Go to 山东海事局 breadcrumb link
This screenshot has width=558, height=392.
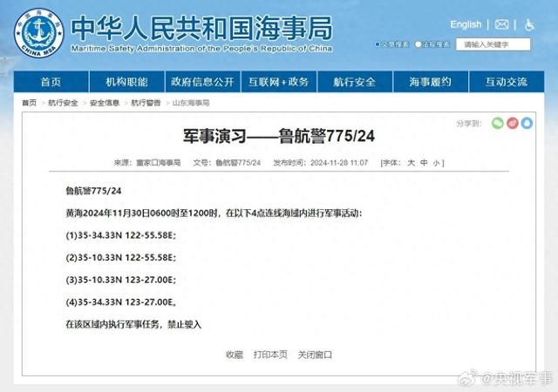(x=191, y=103)
